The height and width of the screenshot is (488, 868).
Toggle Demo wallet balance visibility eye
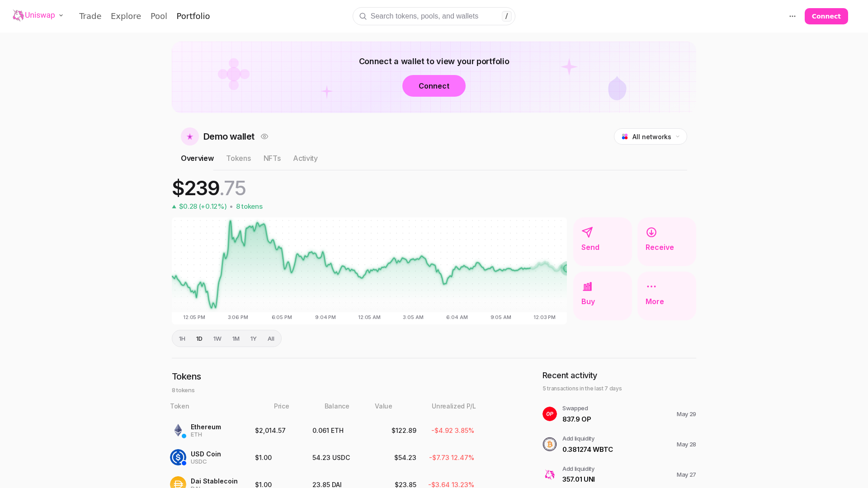pyautogui.click(x=264, y=136)
